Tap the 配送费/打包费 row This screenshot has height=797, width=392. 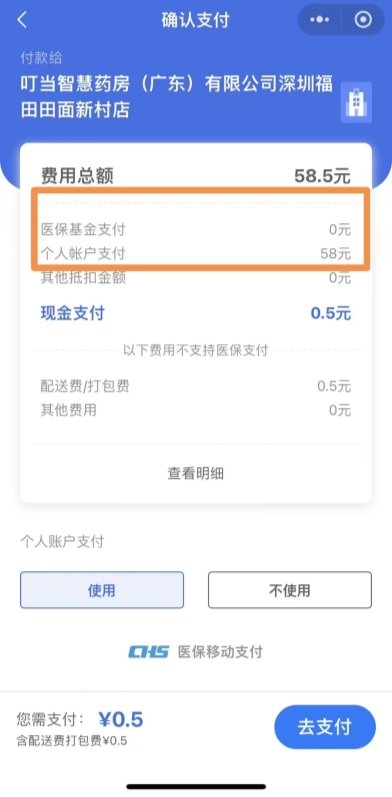[x=196, y=386]
